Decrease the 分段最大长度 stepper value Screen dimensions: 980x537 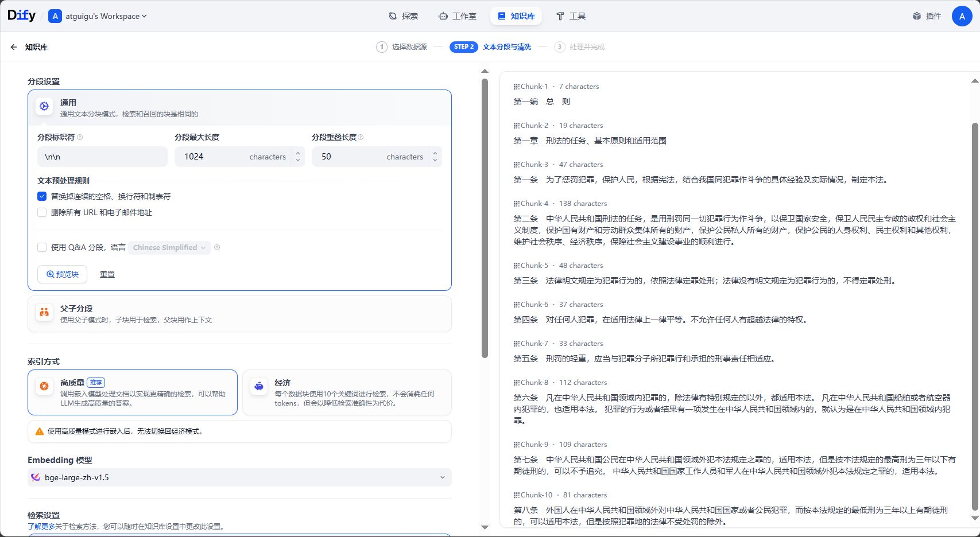point(298,161)
